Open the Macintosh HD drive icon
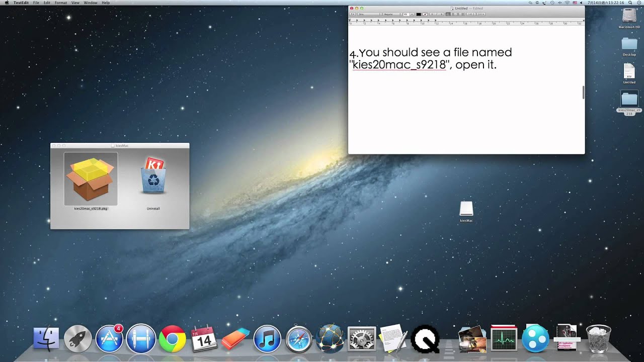 629,16
